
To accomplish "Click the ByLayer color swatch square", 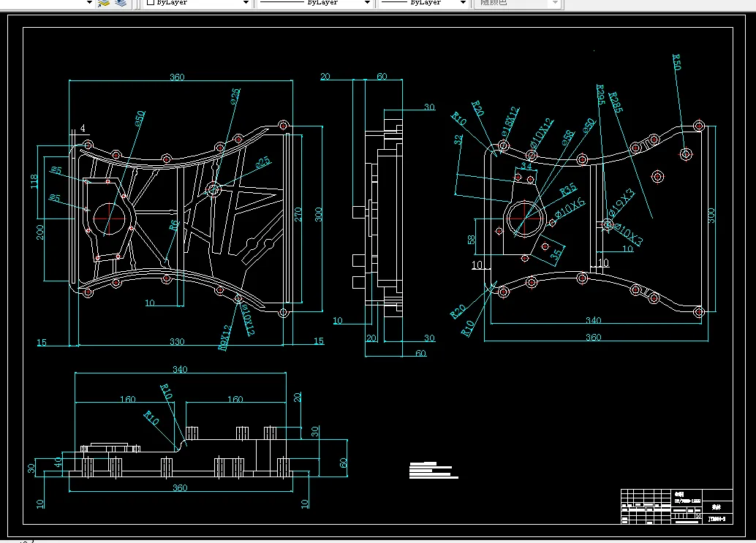I will point(151,2).
